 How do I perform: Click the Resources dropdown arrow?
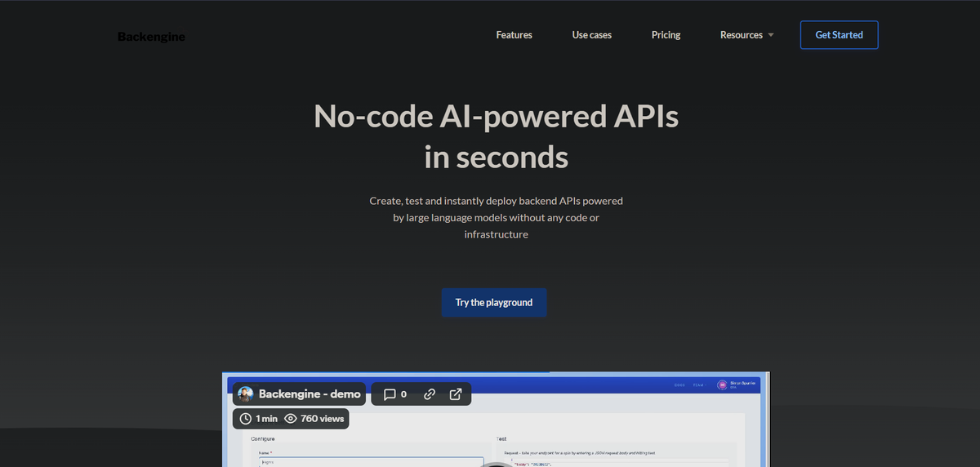tap(771, 36)
